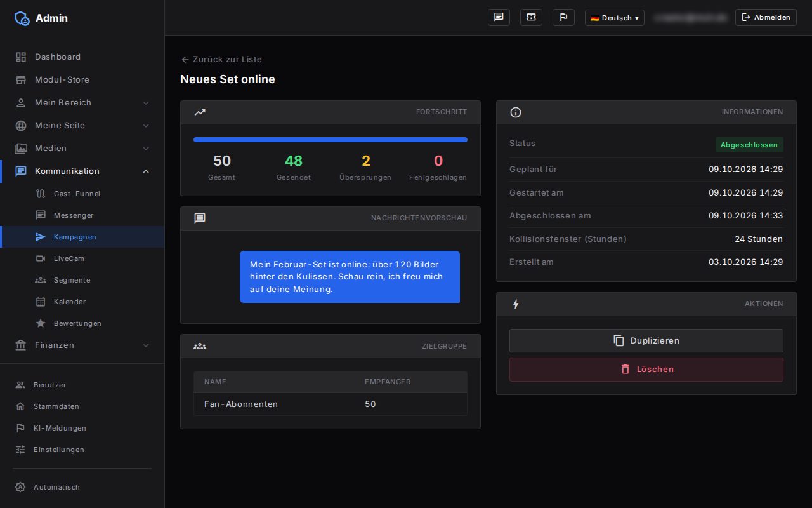Collapse the Kommunikation section
The height and width of the screenshot is (508, 812).
82,171
